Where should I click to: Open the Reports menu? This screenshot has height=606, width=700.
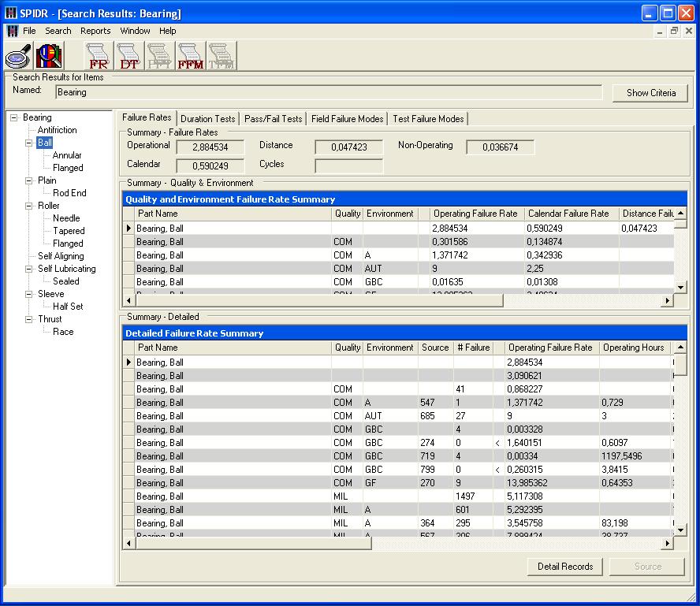(95, 31)
